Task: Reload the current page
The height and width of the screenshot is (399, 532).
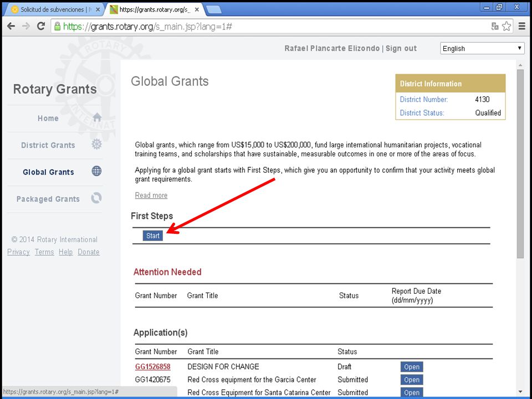Action: tap(41, 26)
